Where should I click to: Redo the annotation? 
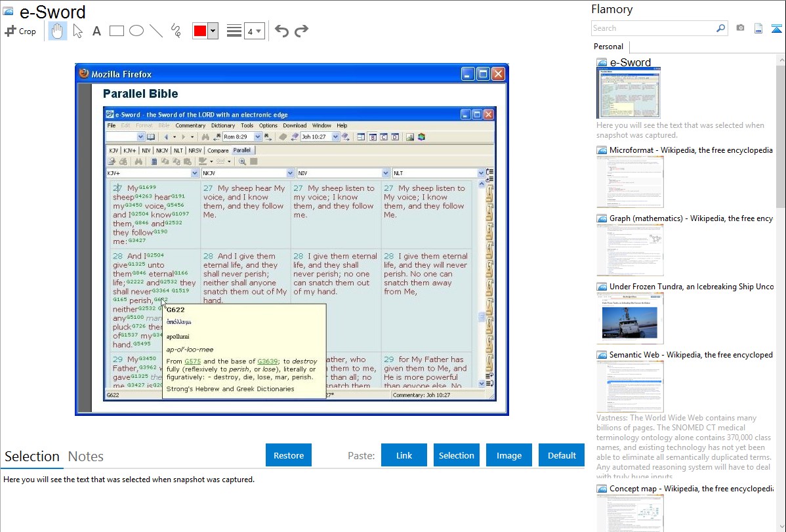tap(301, 31)
